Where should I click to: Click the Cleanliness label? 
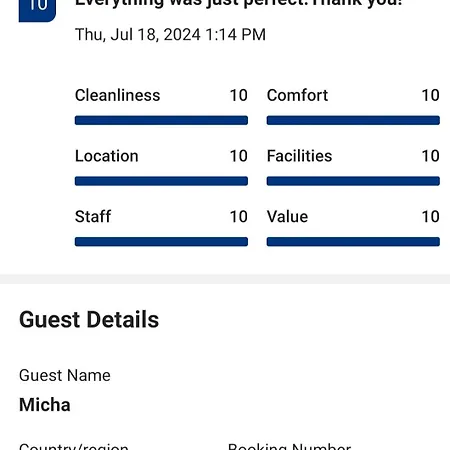(117, 95)
